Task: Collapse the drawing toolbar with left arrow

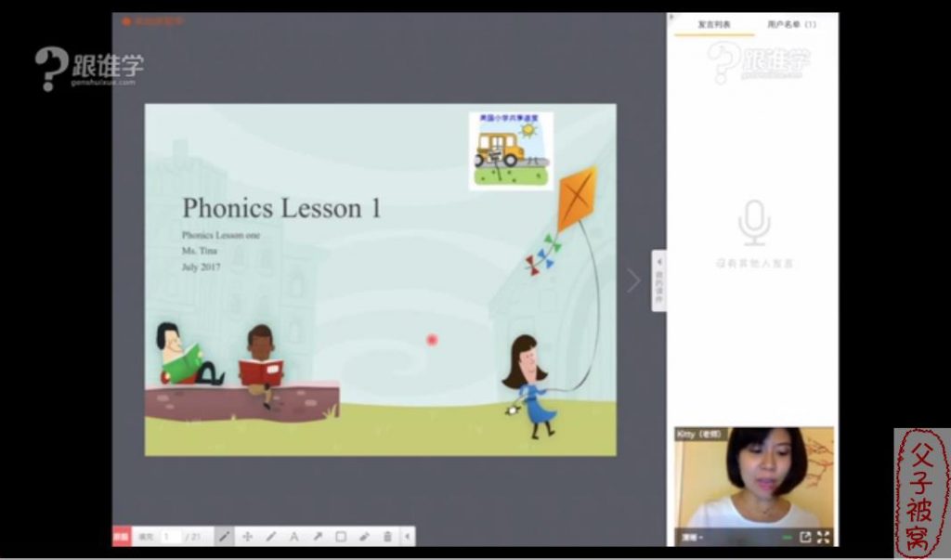Action: (408, 537)
